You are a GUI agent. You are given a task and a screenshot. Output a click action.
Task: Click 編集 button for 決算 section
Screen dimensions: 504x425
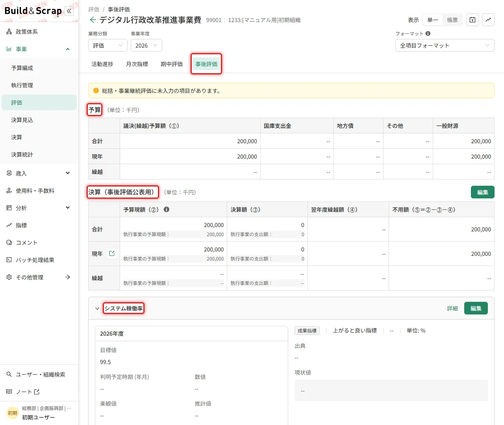pyautogui.click(x=483, y=192)
